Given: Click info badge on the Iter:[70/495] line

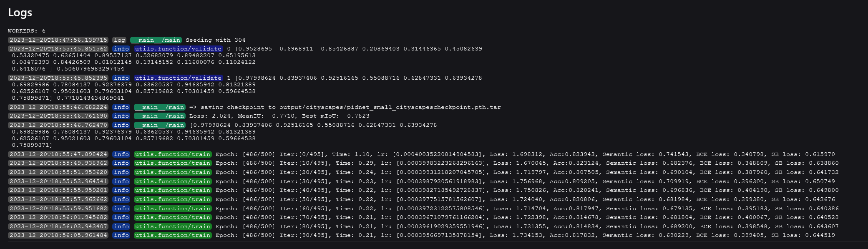Looking at the screenshot, I should pyautogui.click(x=121, y=217).
